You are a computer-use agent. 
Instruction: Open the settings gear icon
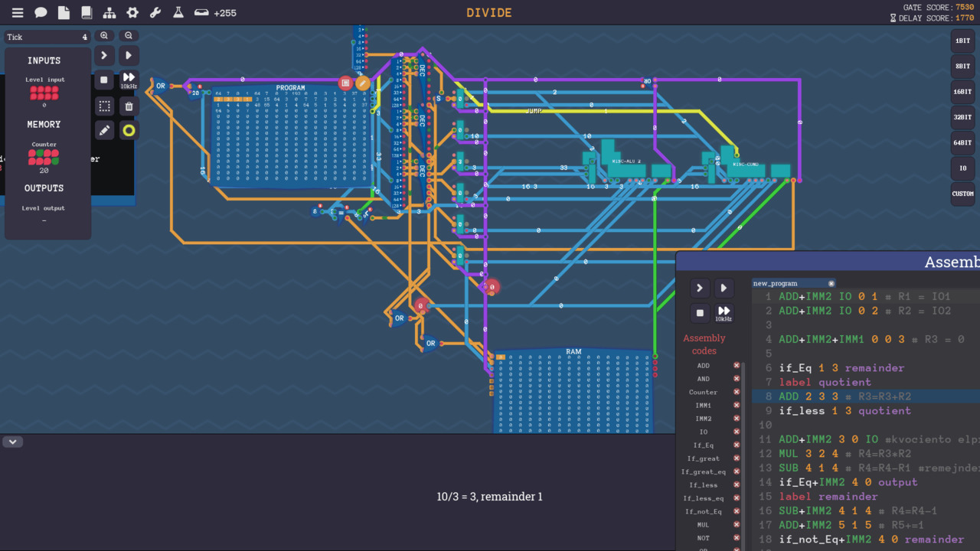tap(132, 12)
